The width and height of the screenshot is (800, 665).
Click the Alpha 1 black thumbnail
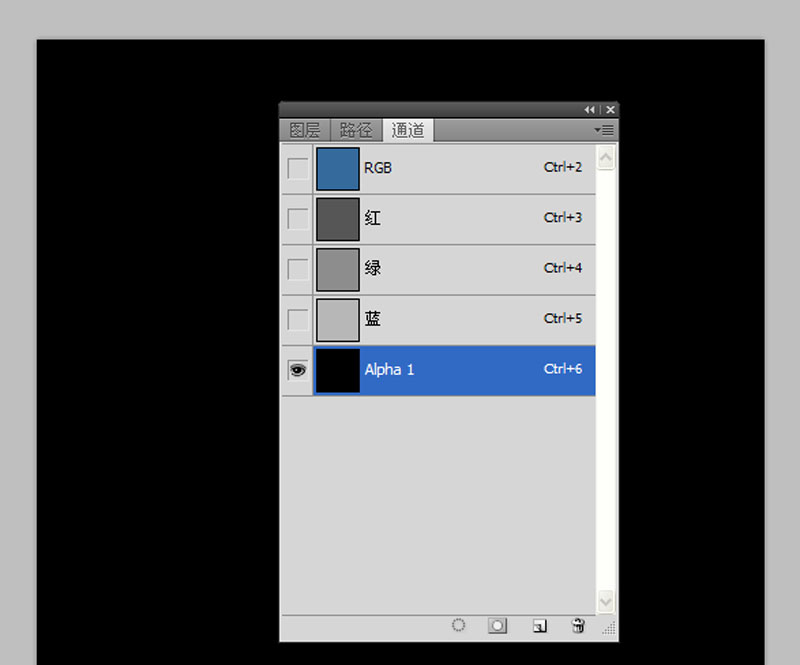pyautogui.click(x=338, y=371)
